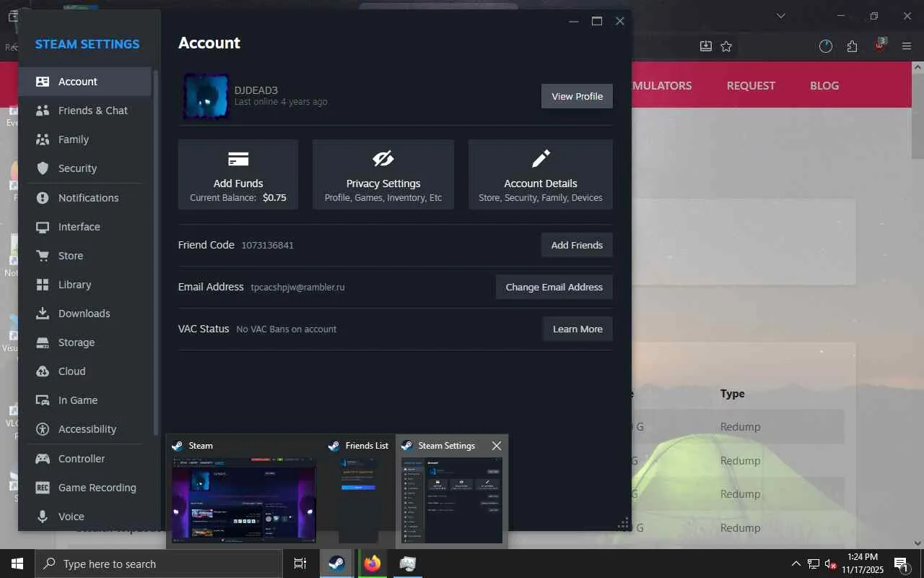Click the Firefox taskbar icon
Viewport: 924px width, 578px height.
372,564
